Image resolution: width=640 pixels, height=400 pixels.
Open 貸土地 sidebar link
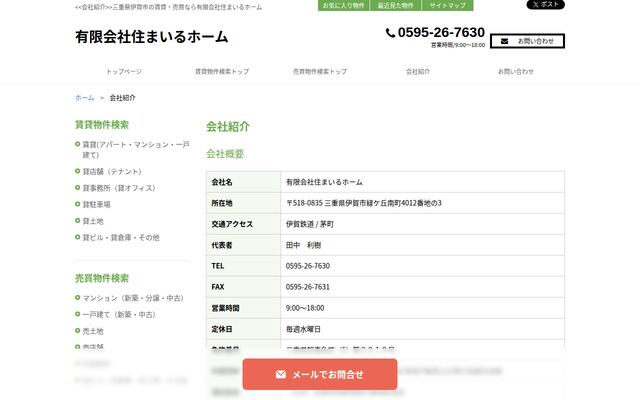point(93,221)
